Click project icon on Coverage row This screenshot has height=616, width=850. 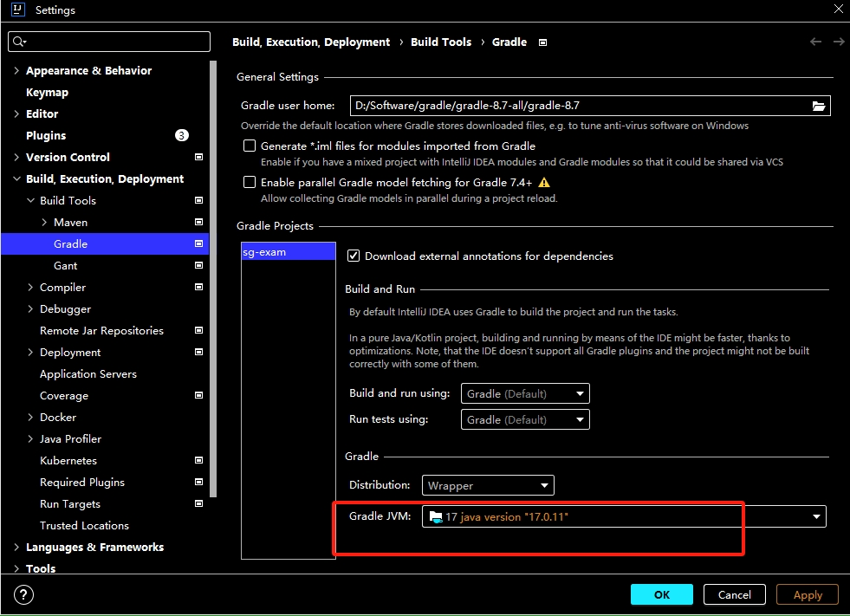199,395
